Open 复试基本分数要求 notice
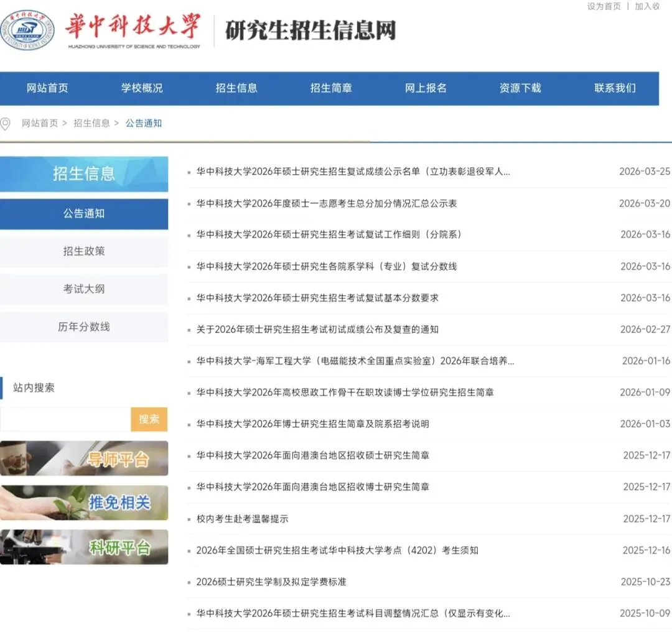Viewport: 672px width, 635px height. coord(317,298)
